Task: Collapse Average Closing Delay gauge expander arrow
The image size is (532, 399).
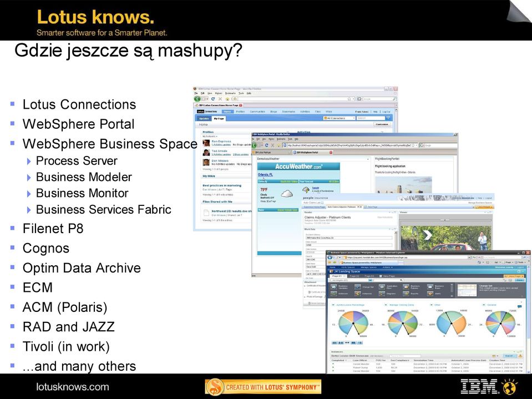Action: (386, 305)
